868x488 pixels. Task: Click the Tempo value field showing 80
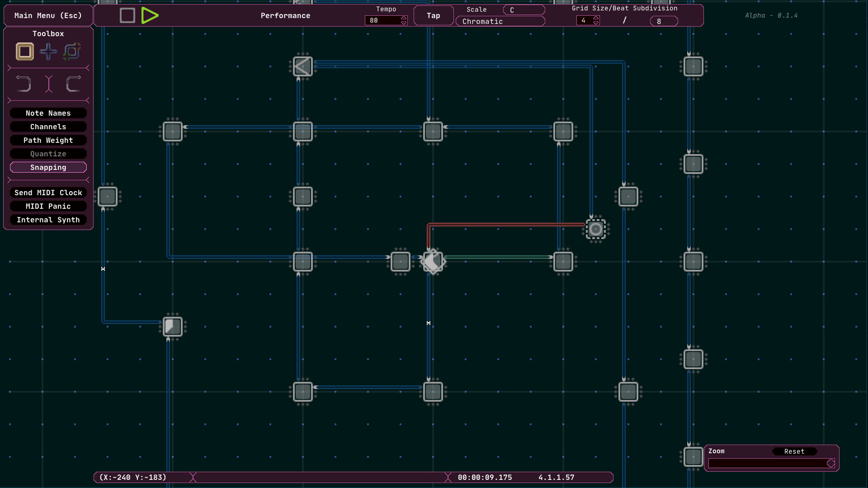click(381, 20)
